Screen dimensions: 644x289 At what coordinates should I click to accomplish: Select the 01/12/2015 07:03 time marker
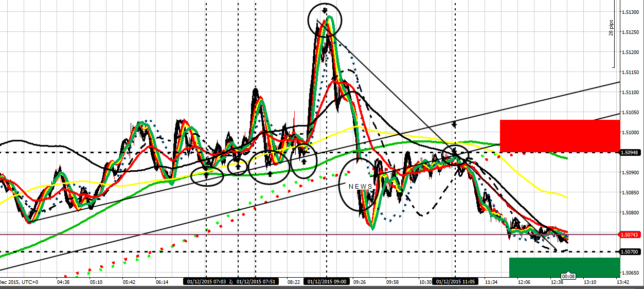click(206, 282)
